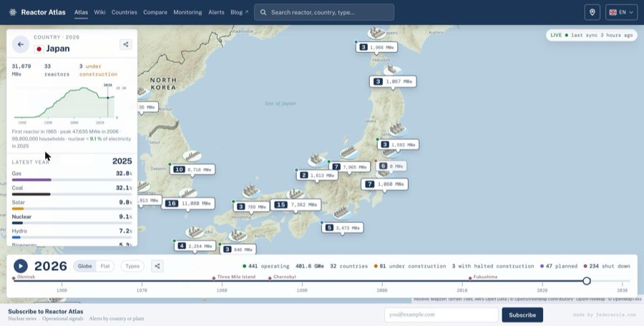Image resolution: width=644 pixels, height=326 pixels.
Task: Click the Solar 9.8% row
Action: (72, 204)
